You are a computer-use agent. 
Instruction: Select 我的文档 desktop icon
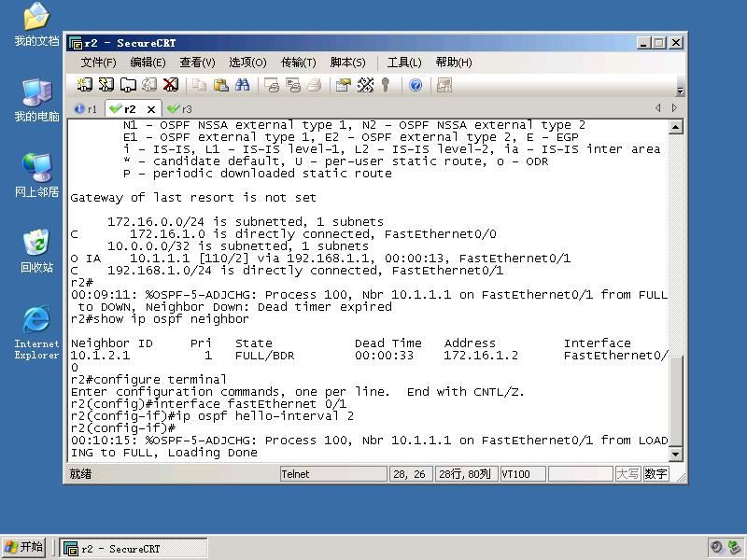coord(36,24)
